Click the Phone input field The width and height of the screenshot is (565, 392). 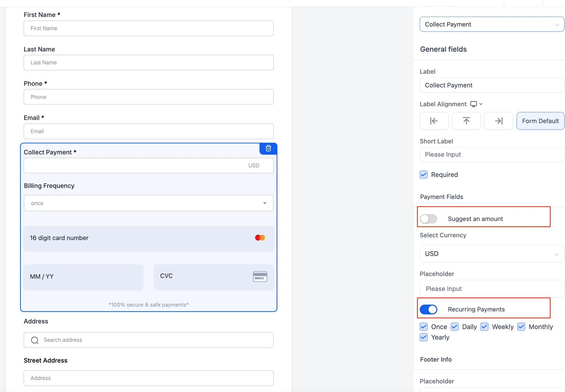pos(149,97)
